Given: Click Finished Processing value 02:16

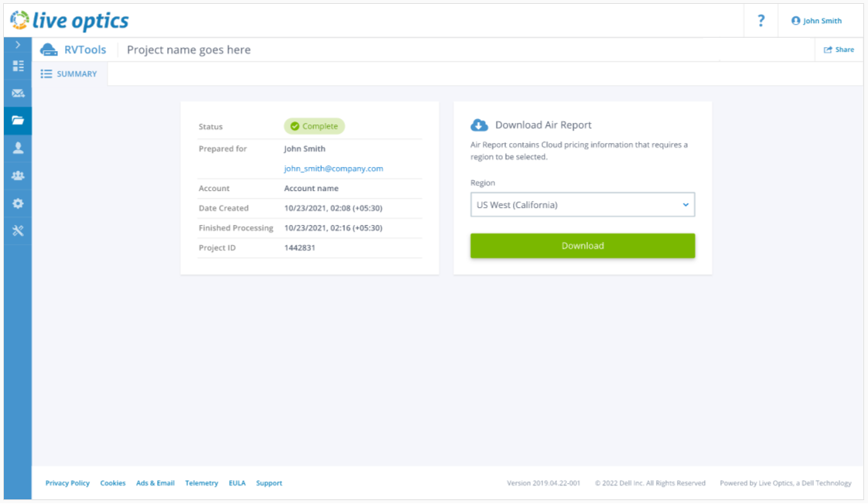Looking at the screenshot, I should pyautogui.click(x=333, y=228).
